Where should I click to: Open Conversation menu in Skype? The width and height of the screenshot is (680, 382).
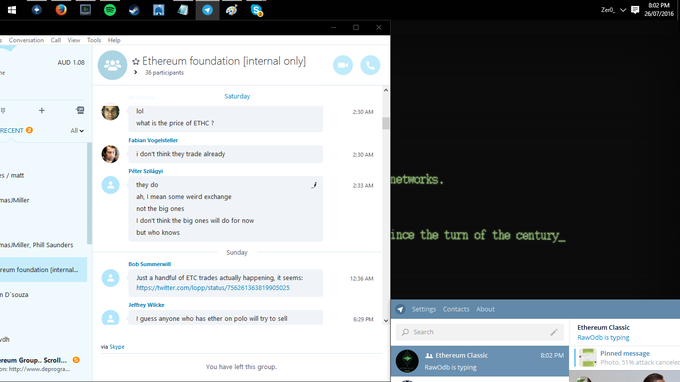pos(26,40)
